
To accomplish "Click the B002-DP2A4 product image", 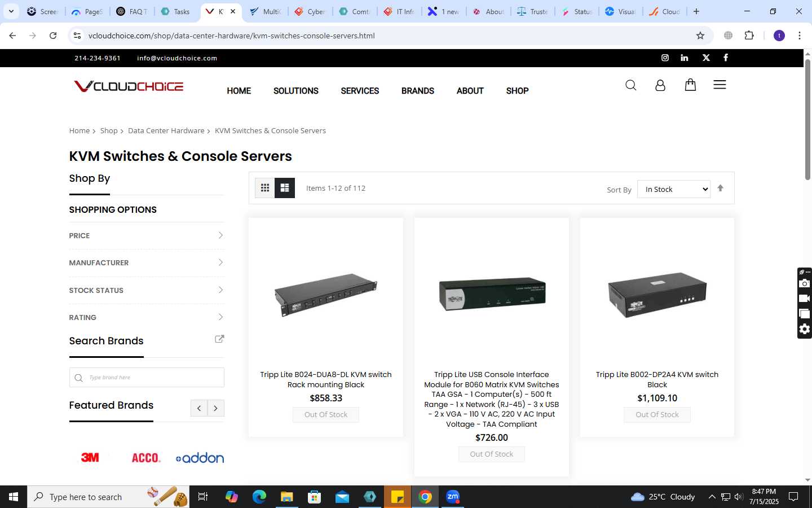I will (657, 295).
